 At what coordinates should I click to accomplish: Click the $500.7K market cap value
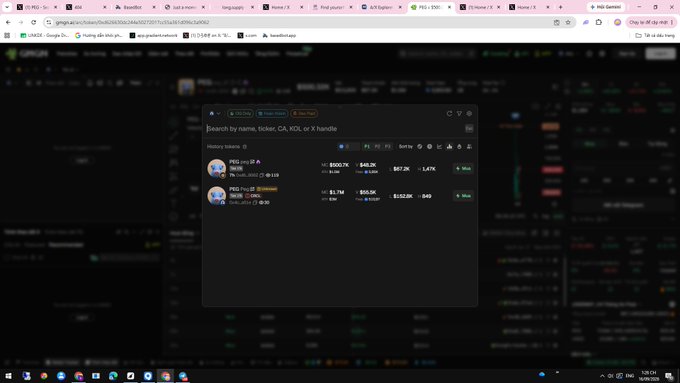(339, 165)
